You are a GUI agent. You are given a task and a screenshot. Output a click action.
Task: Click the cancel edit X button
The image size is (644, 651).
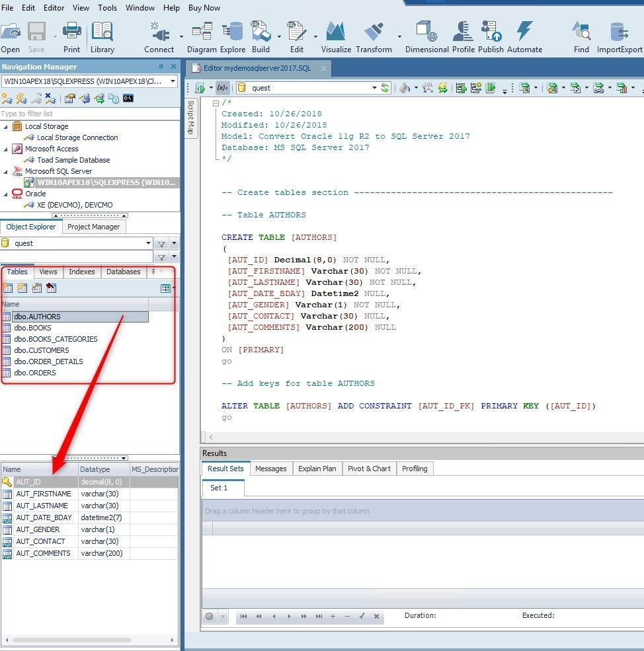(x=376, y=616)
